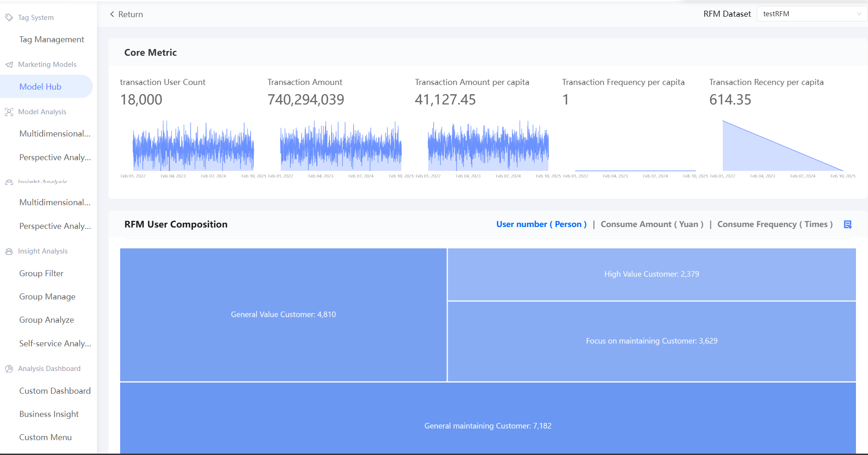Click the Insight Analysis group icon
The image size is (868, 455).
click(x=9, y=251)
